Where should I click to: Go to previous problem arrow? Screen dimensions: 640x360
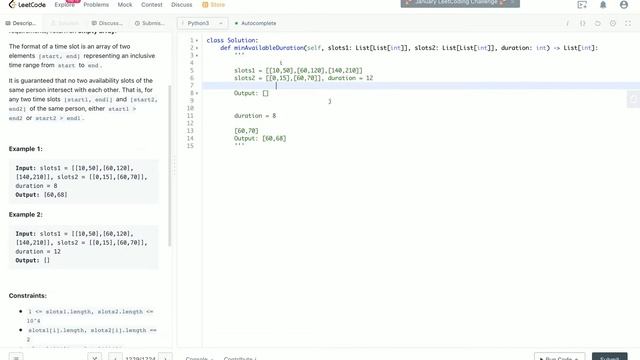point(116,357)
